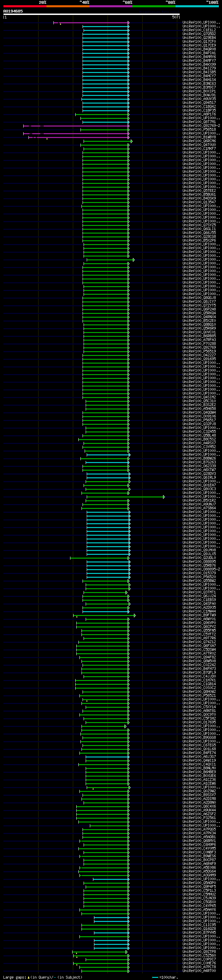Click hit UniRef100_Q17CF0
Screen dimensions: 222x980
click(199, 41)
